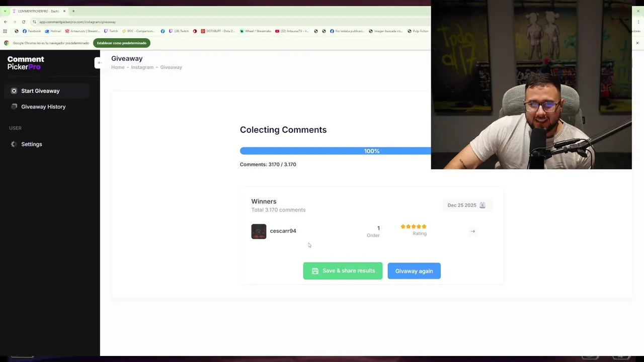
Task: Click the Winners heading
Action: point(264,201)
